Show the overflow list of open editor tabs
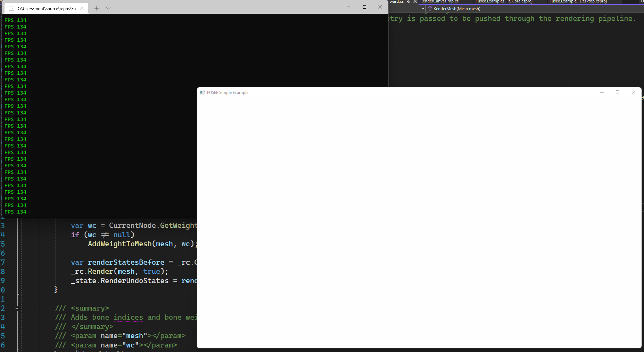Screen dimensions: 644x352 pos(642,2)
